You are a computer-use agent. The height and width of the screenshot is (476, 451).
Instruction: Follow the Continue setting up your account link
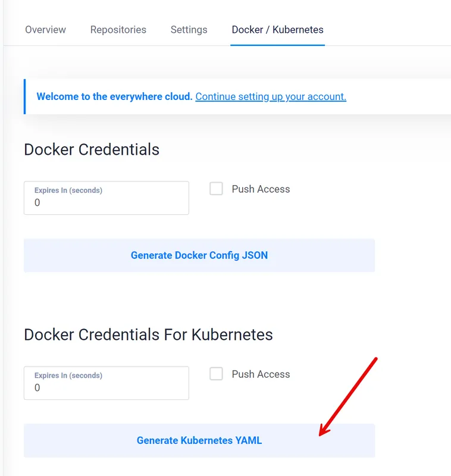coord(271,96)
